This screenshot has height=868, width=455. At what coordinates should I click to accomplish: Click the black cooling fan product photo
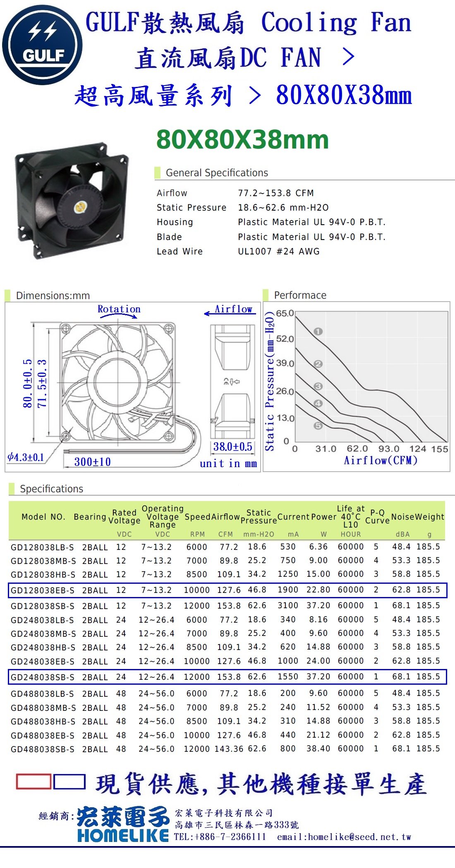(x=72, y=200)
